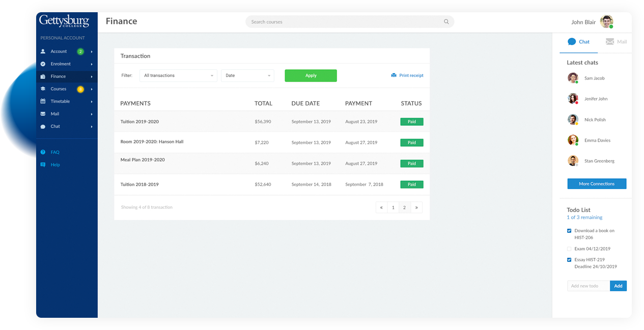Open the Enrolment menu item
Image resolution: width=644 pixels, height=330 pixels.
tap(67, 64)
